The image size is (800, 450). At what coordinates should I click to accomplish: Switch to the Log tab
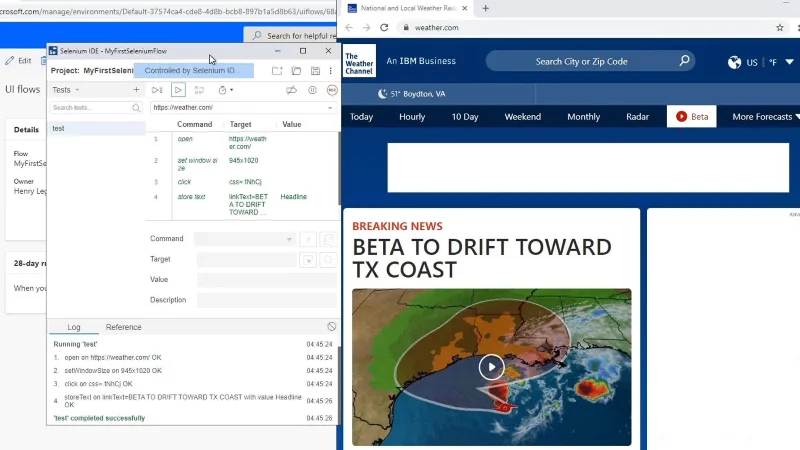point(74,327)
